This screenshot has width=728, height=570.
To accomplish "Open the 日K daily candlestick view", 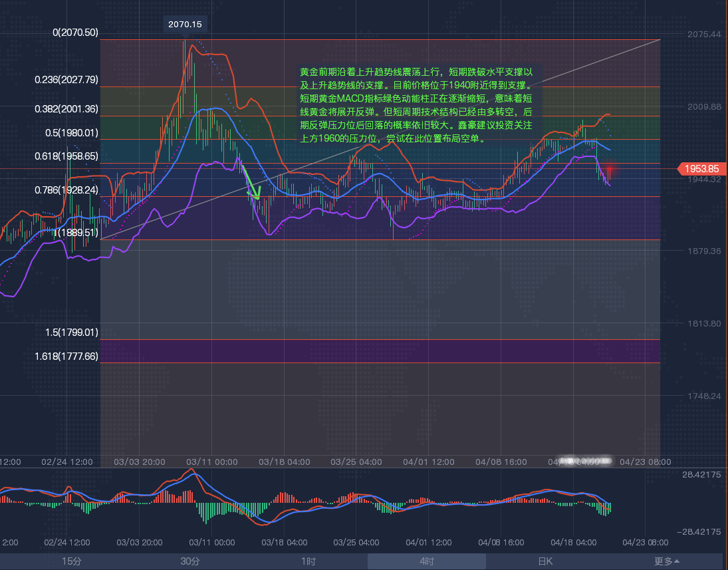I will tap(545, 561).
